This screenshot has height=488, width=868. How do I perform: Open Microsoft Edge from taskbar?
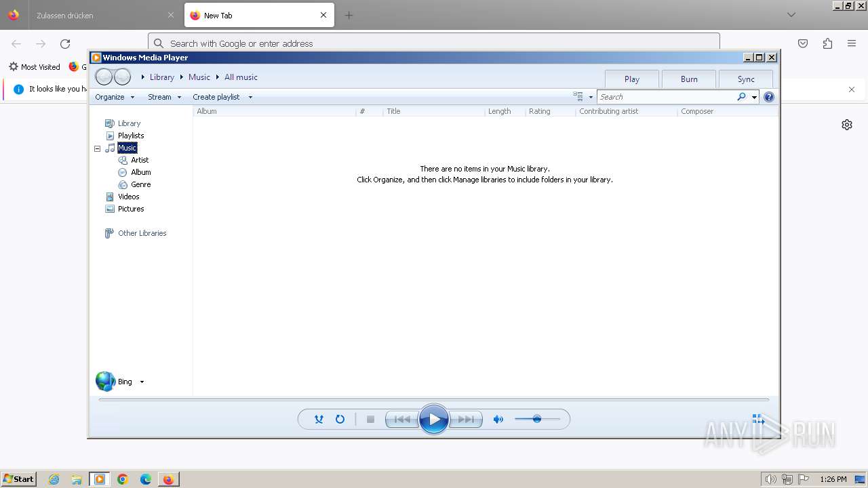pos(145,479)
